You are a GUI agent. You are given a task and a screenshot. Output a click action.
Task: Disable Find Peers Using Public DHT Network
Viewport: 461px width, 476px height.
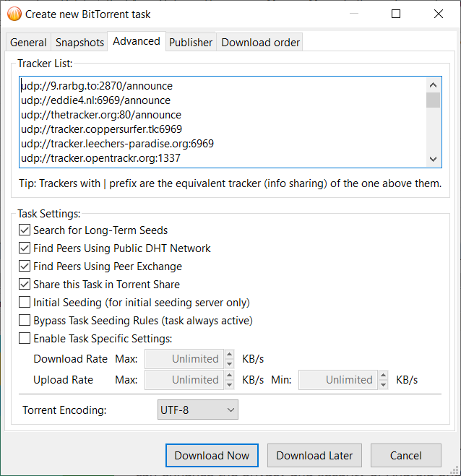click(25, 248)
